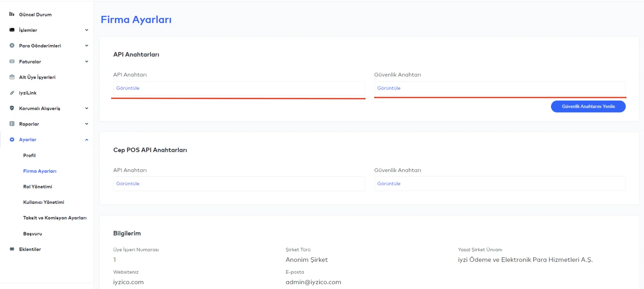This screenshot has height=289, width=644.
Task: Click the Raporlar table icon
Action: [x=12, y=124]
